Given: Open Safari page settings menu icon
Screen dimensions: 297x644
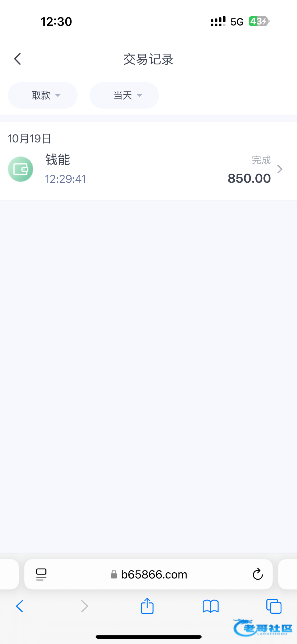Looking at the screenshot, I should (x=41, y=575).
